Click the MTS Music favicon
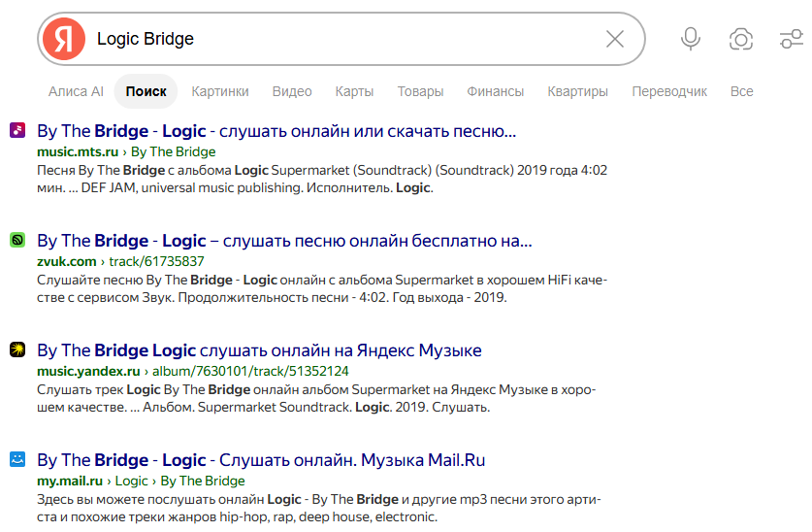The height and width of the screenshot is (532, 812). 17,130
